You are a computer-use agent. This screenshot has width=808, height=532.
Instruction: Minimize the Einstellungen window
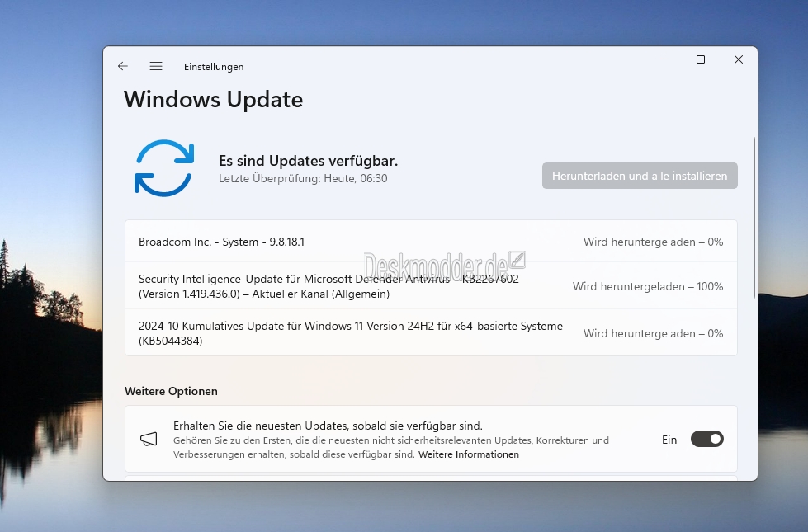663,59
